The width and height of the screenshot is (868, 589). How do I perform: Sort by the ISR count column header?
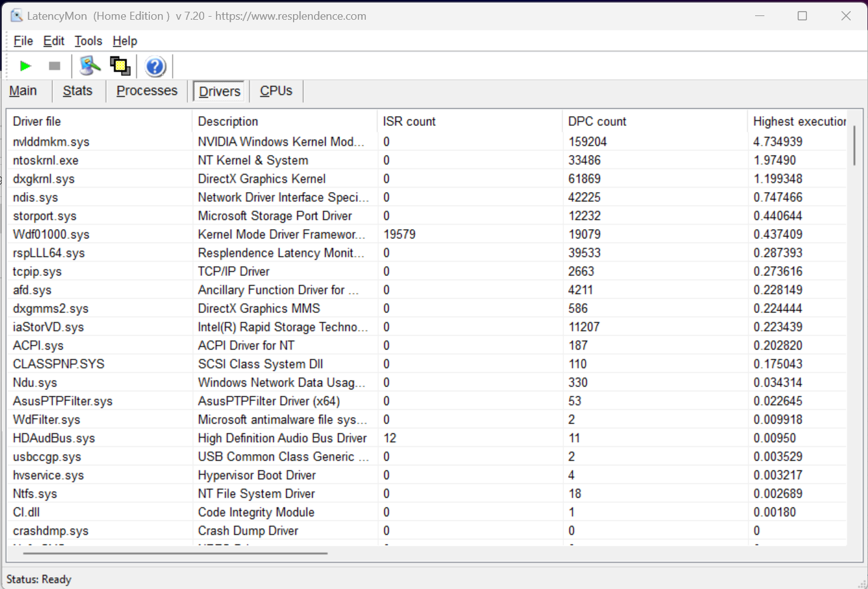(409, 122)
